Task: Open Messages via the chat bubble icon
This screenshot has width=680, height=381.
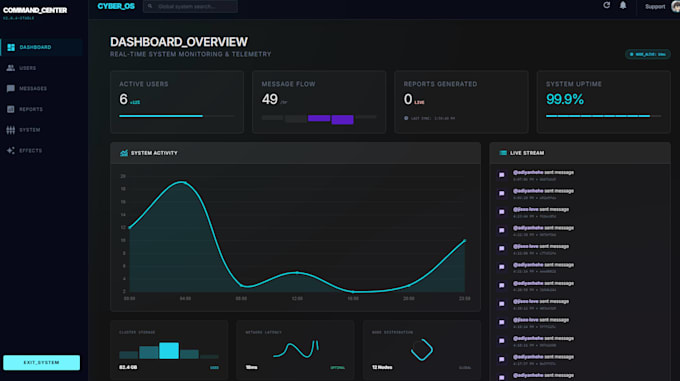Action: (11, 88)
